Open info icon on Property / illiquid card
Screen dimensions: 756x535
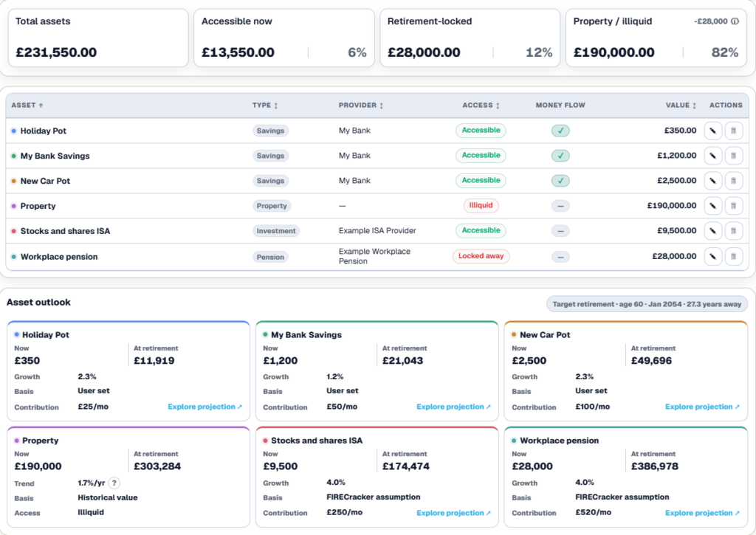click(735, 21)
